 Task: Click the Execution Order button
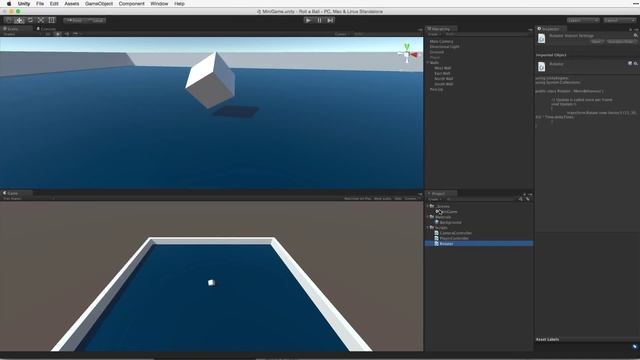click(x=621, y=42)
